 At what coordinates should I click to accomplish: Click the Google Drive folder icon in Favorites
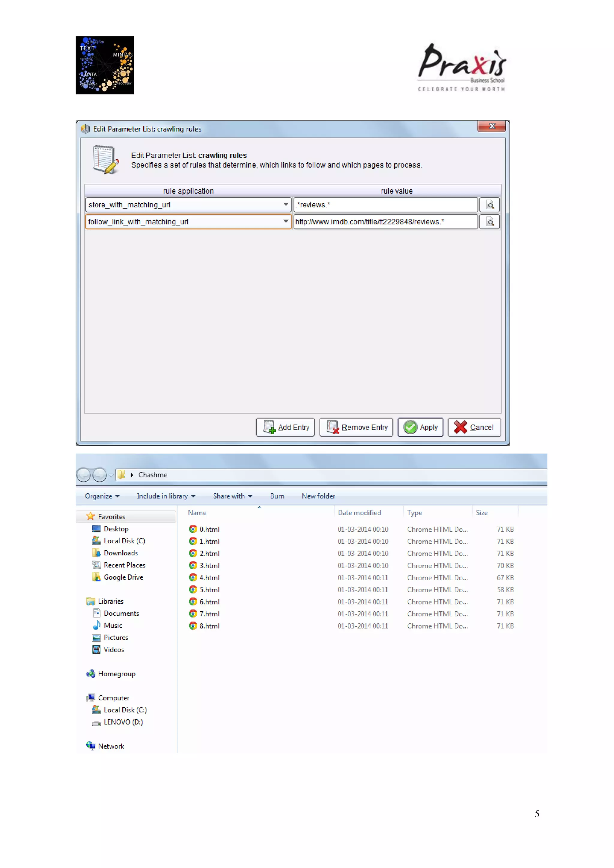click(97, 577)
